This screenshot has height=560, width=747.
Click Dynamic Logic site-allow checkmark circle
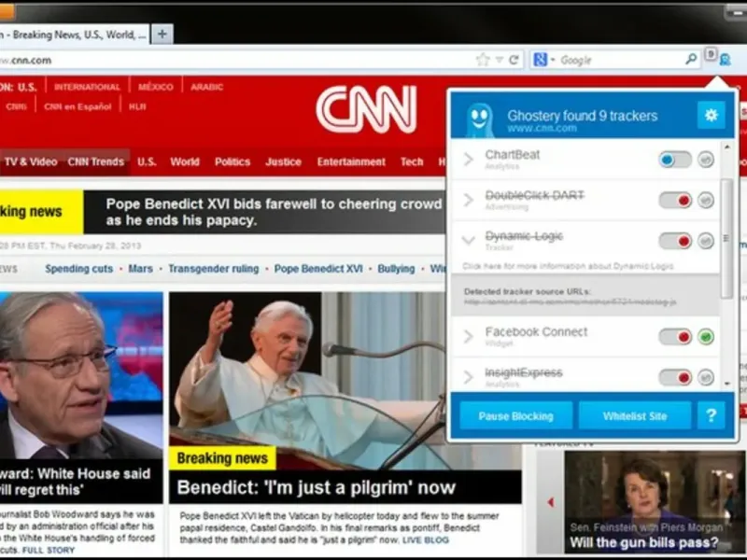(706, 241)
